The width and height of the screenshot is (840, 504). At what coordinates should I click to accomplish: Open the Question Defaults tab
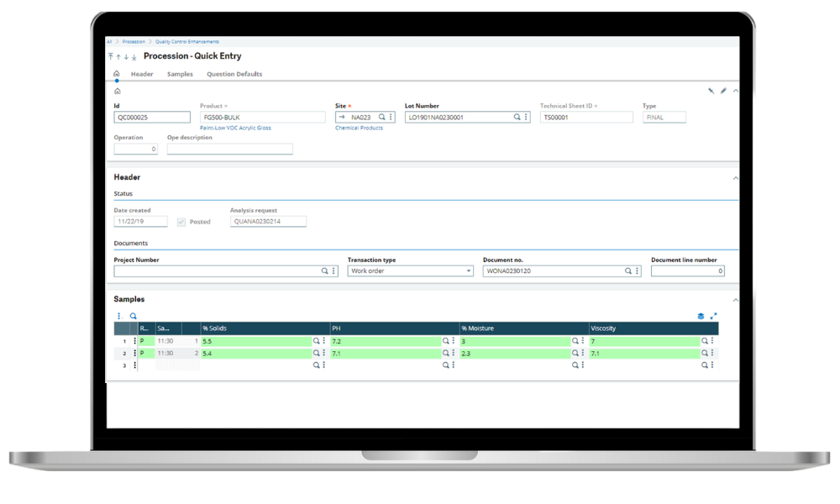(x=234, y=74)
